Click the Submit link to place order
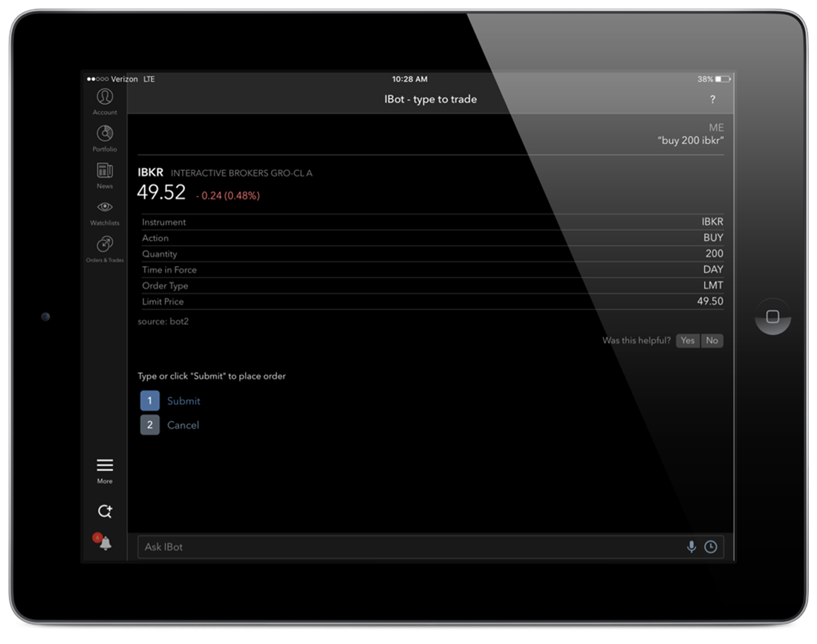 (x=183, y=400)
